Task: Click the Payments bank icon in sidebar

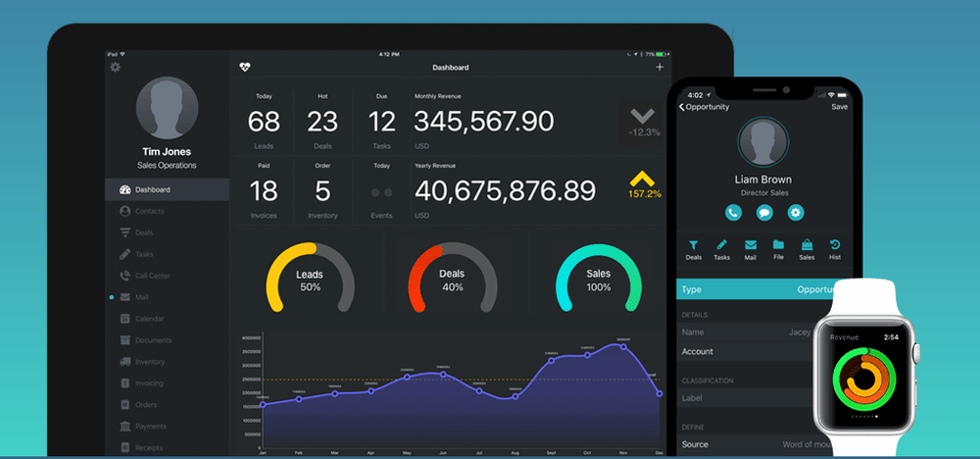Action: click(x=125, y=427)
